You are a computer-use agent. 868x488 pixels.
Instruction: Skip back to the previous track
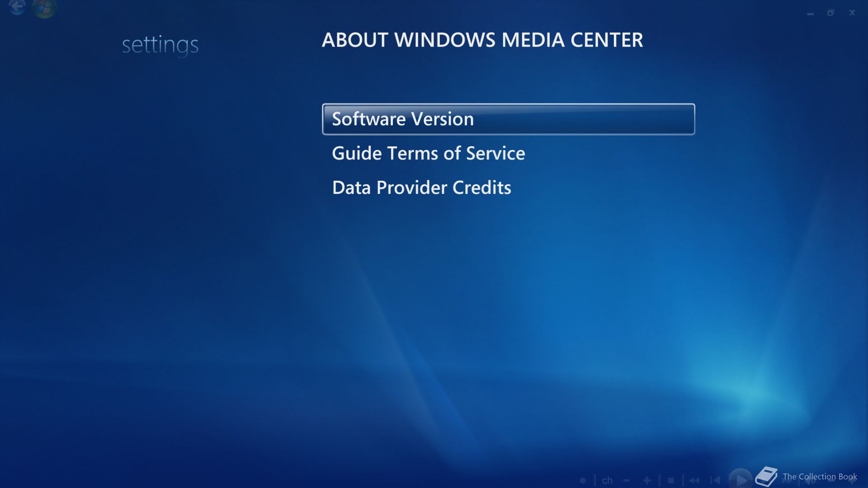[x=715, y=480]
